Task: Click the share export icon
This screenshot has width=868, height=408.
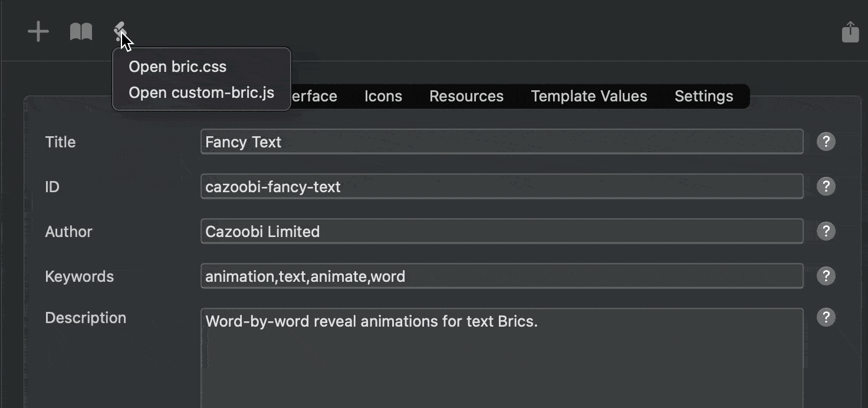Action: tap(850, 32)
